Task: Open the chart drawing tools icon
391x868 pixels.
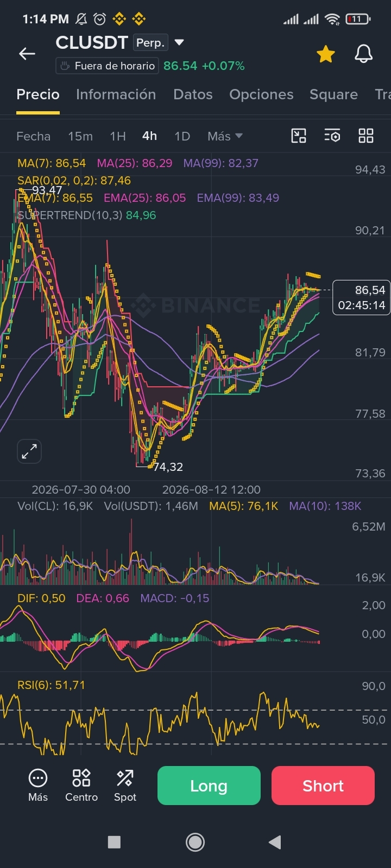Action: click(299, 136)
